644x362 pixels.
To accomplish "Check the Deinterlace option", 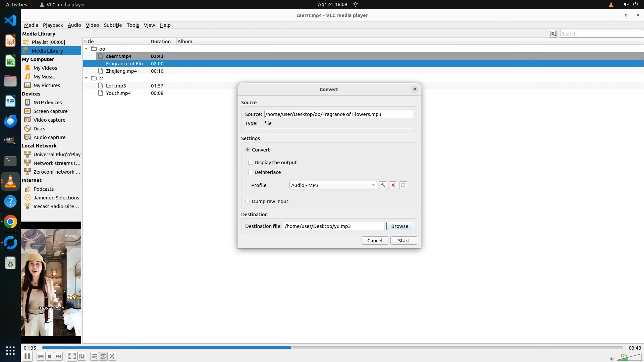I will (251, 172).
